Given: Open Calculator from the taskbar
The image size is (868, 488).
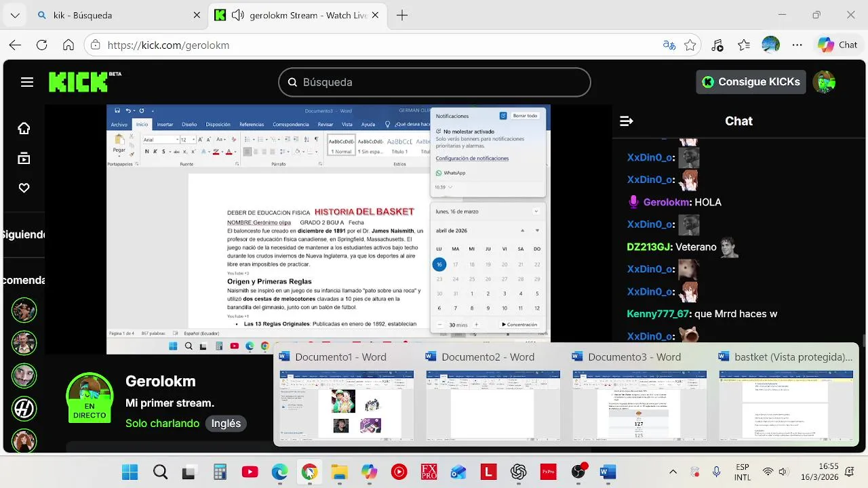Looking at the screenshot, I should point(220,472).
